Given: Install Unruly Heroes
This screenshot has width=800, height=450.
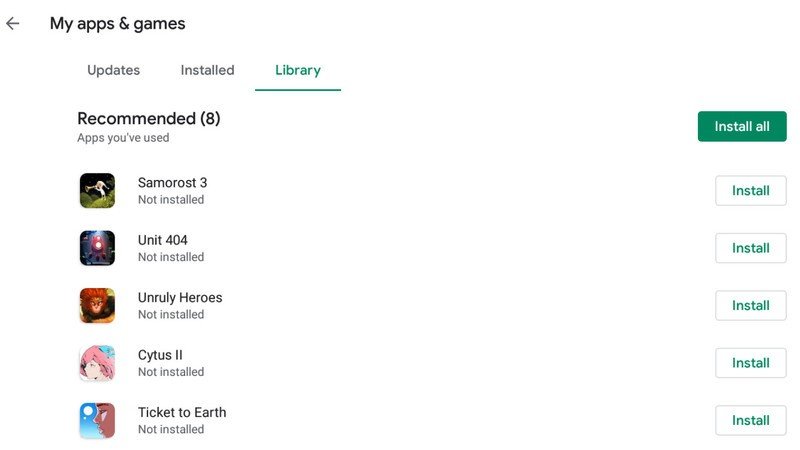Looking at the screenshot, I should coord(750,306).
